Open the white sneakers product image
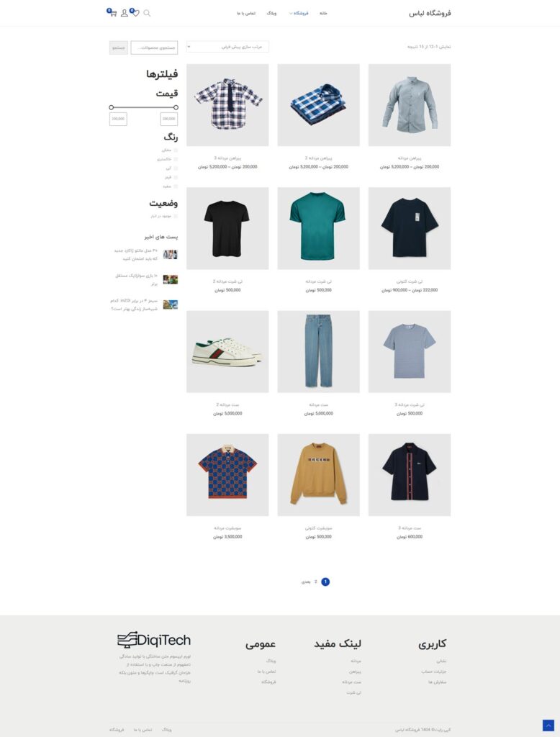 point(227,351)
